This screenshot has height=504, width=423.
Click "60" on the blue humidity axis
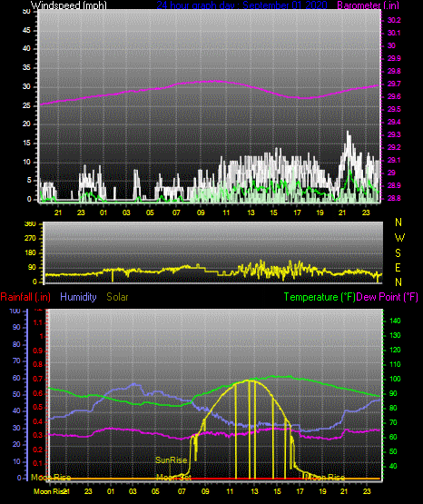click(x=16, y=378)
